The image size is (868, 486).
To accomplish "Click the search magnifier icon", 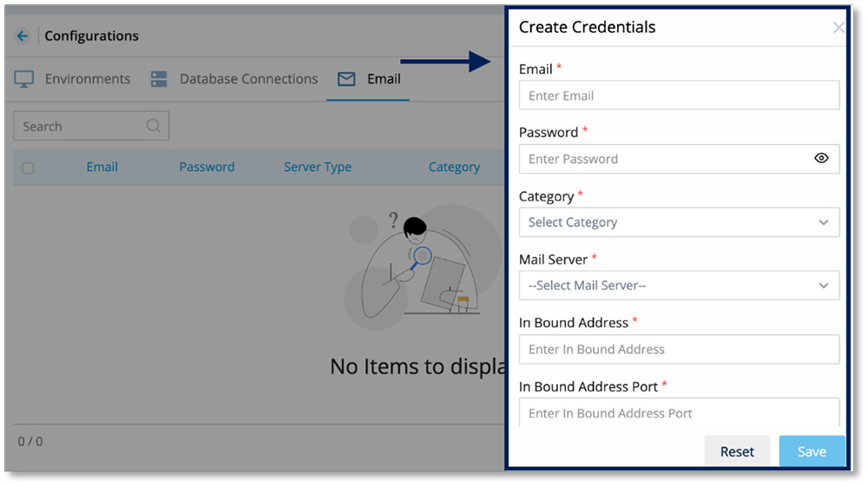I will pyautogui.click(x=154, y=126).
